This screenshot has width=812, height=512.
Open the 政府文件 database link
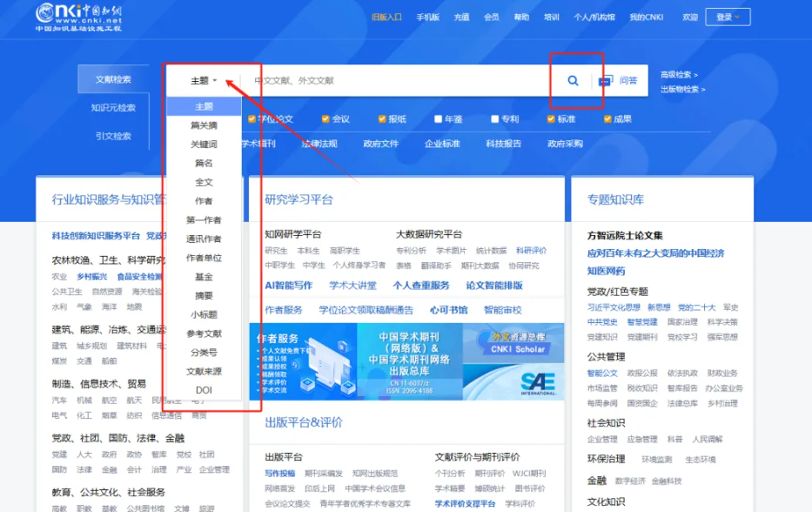(x=380, y=144)
